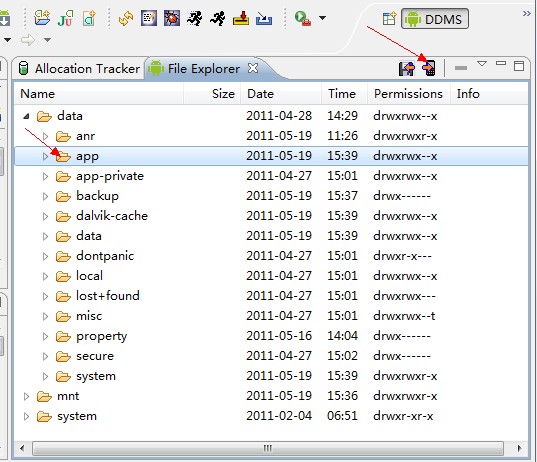Click the open perspective icon beside DDMS
This screenshot has width=537, height=462.
click(x=389, y=18)
